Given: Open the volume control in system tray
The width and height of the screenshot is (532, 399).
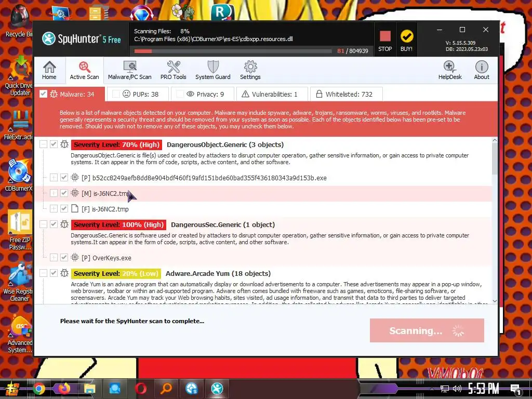Looking at the screenshot, I should pyautogui.click(x=457, y=389).
